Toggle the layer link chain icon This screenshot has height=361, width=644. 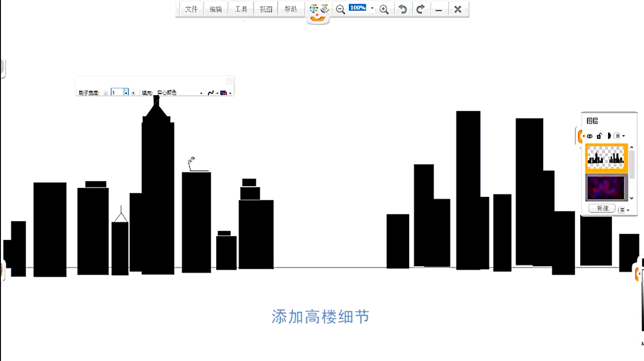590,136
